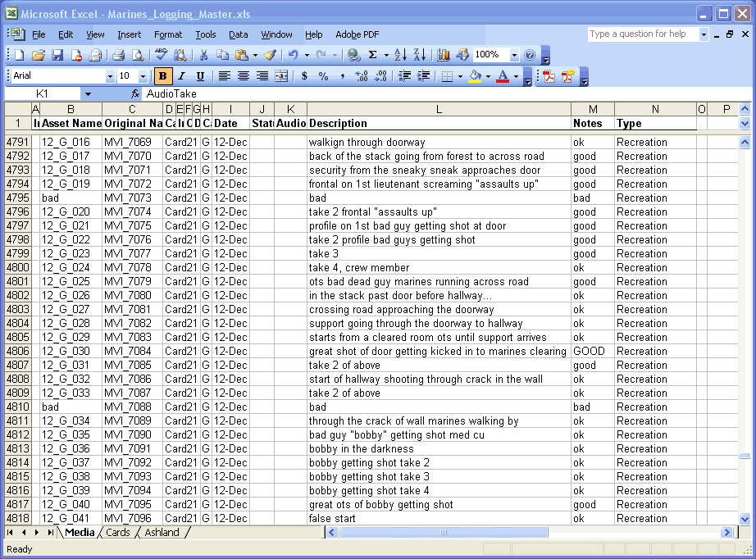Screen dimensions: 756x559
Task: Open the Font Color dropdown arrow
Action: click(x=516, y=76)
